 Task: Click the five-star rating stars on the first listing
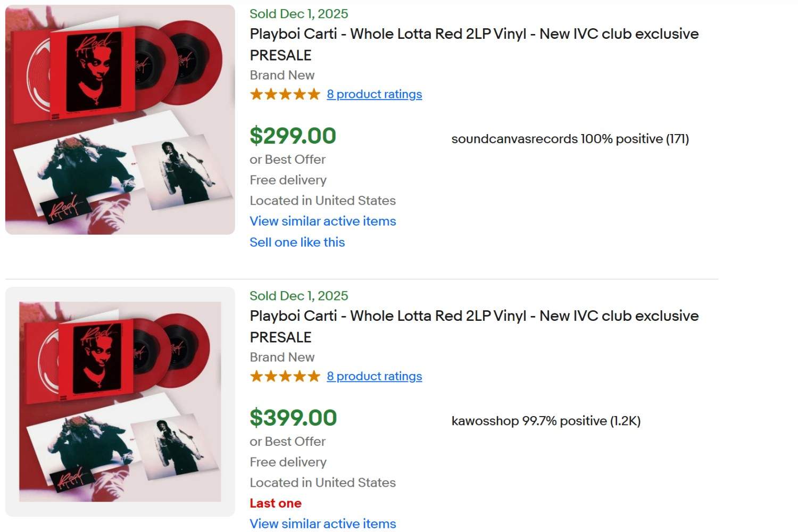[x=285, y=94]
